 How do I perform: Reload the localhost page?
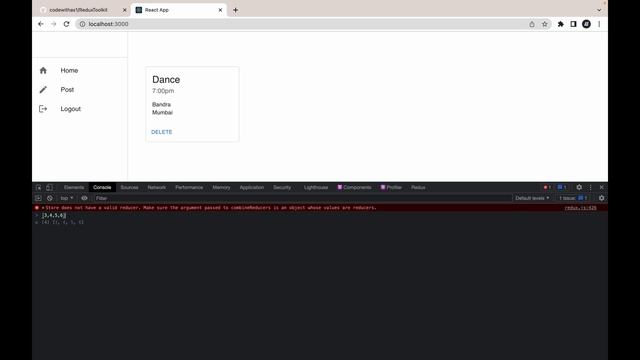(66, 24)
